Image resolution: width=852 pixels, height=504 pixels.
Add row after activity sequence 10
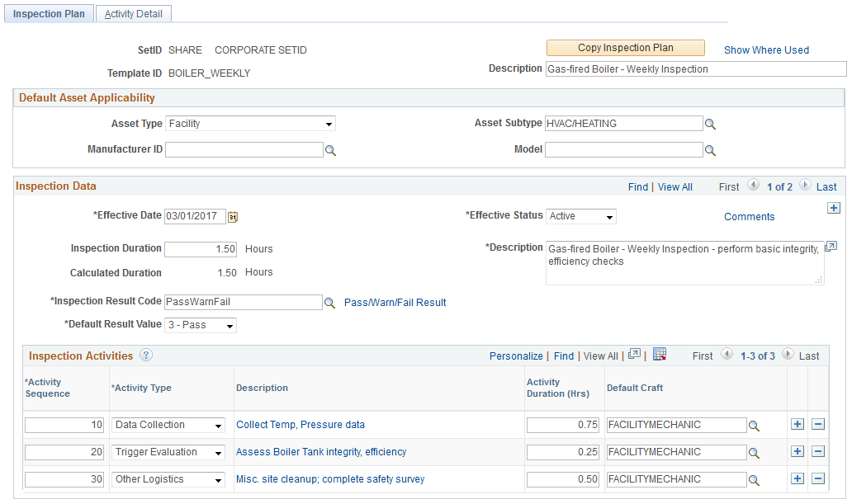click(x=798, y=424)
